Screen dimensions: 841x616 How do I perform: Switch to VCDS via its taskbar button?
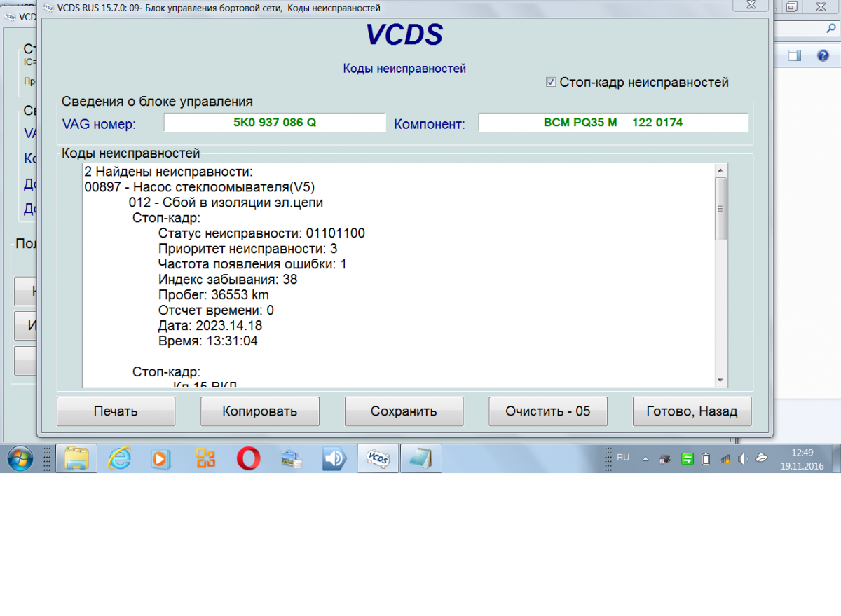tap(378, 459)
